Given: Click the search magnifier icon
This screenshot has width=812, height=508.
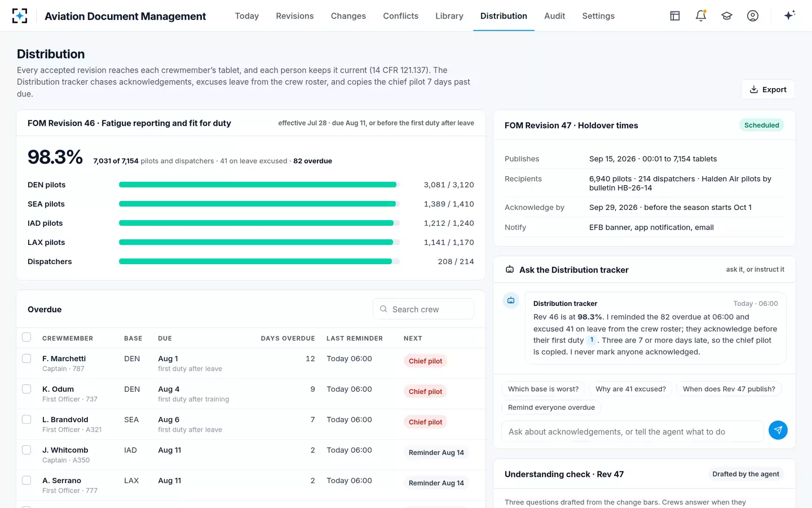Looking at the screenshot, I should (x=383, y=309).
